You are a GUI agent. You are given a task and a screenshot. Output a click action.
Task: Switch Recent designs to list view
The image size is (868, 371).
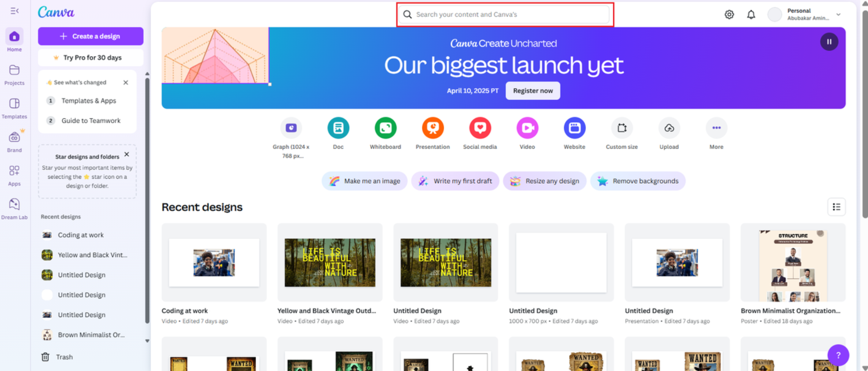pos(836,207)
